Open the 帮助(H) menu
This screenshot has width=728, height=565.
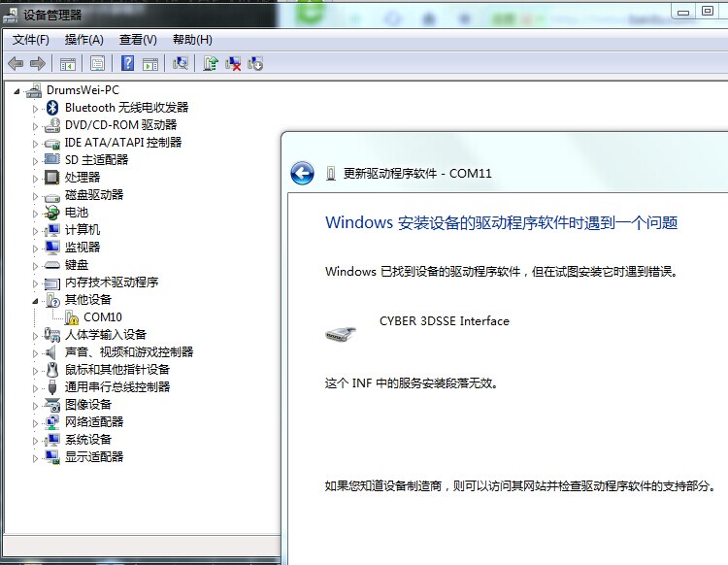tap(192, 40)
